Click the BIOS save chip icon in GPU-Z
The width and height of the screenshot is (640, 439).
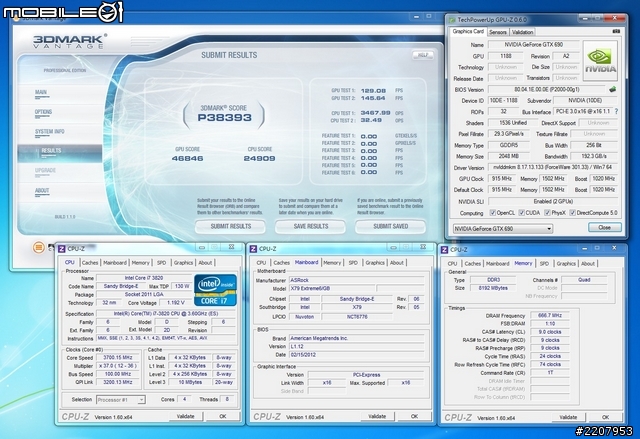(x=613, y=89)
